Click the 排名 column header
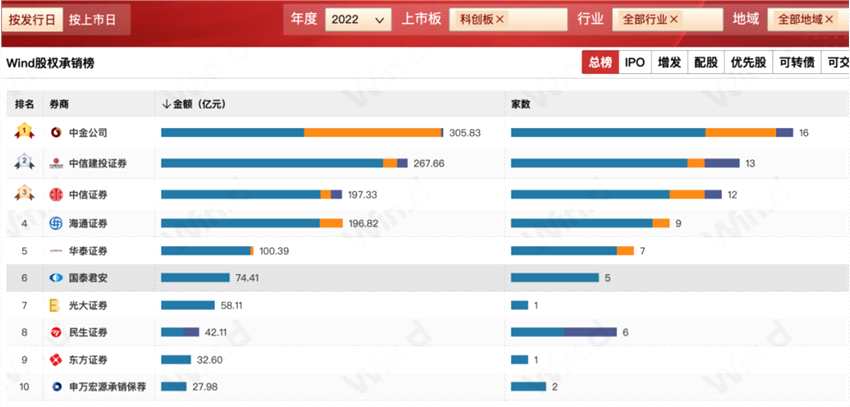Screen dimensions: 850x407 [x=24, y=105]
